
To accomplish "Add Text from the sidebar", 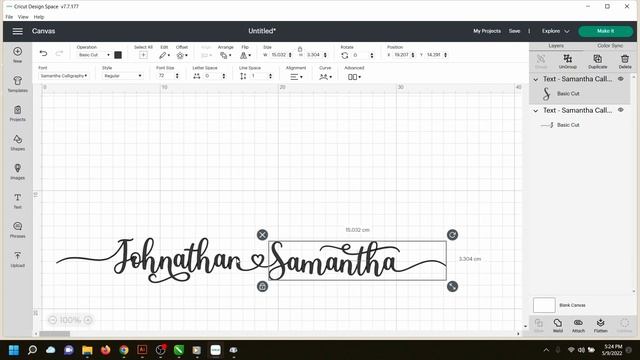I will (x=18, y=200).
